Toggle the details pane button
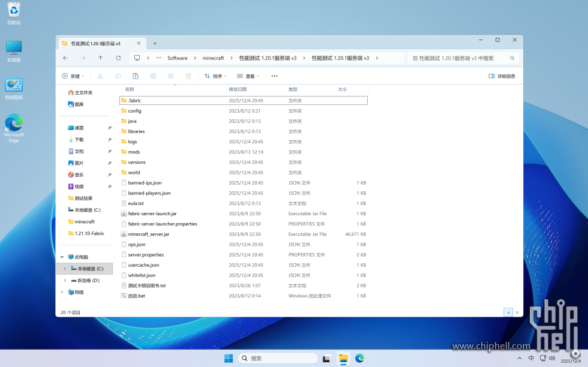This screenshot has height=367, width=588. [x=502, y=76]
